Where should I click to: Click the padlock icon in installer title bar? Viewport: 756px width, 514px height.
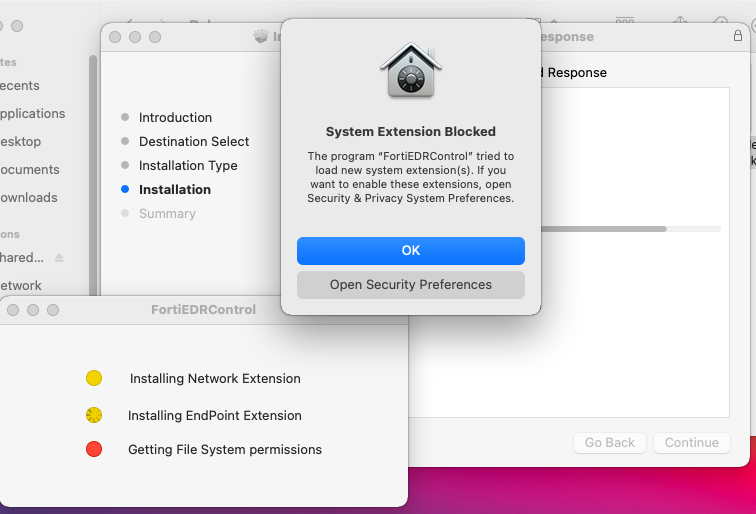point(738,35)
